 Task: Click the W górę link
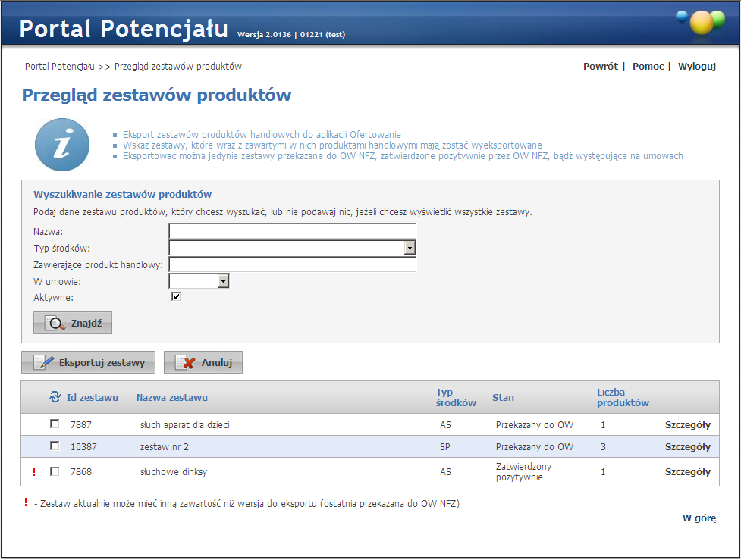pyautogui.click(x=699, y=518)
